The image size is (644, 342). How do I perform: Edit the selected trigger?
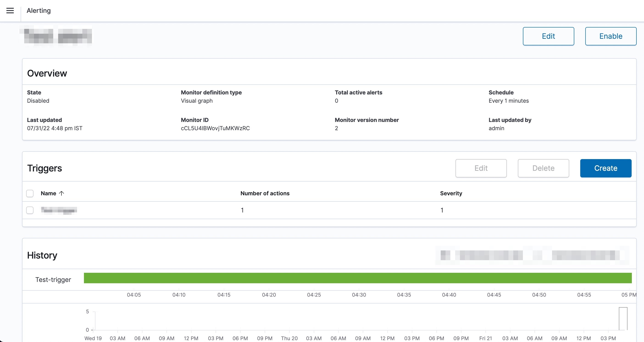(x=481, y=168)
